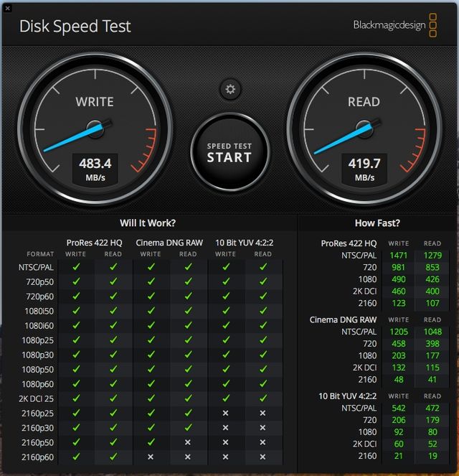459x476 pixels.
Task: Click the Cinema DNG RAW write X for 2160p60
Action: [x=151, y=457]
